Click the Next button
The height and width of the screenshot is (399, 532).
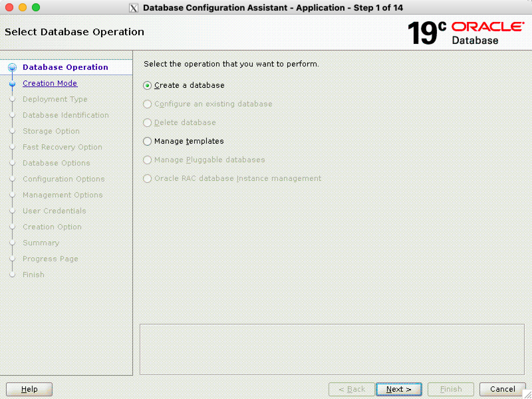pyautogui.click(x=399, y=389)
